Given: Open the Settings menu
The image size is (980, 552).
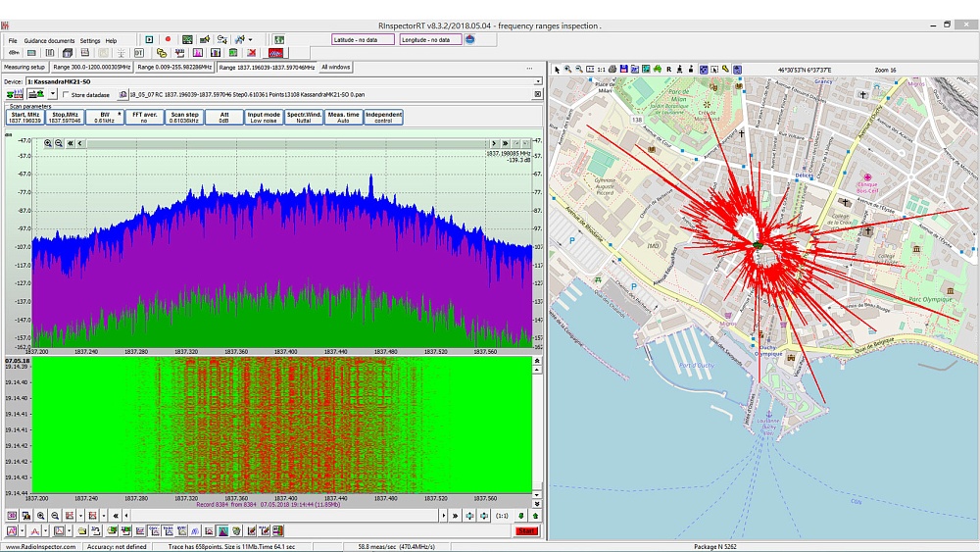Looking at the screenshot, I should pyautogui.click(x=90, y=41).
